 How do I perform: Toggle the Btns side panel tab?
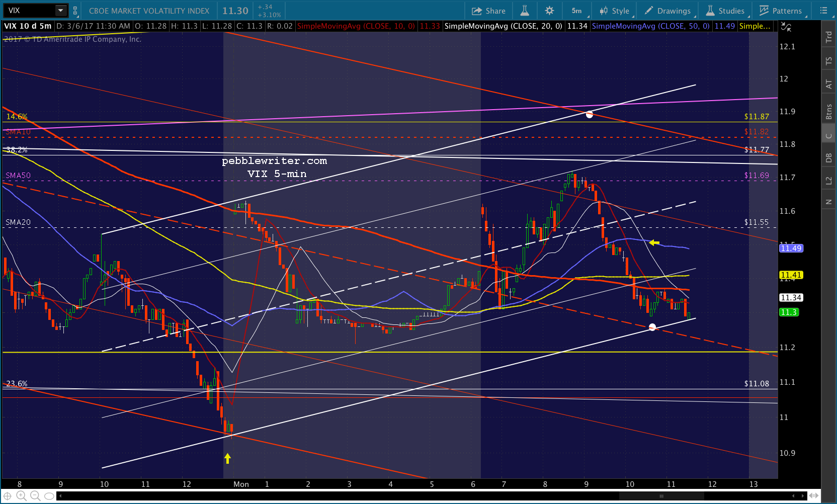tap(828, 112)
